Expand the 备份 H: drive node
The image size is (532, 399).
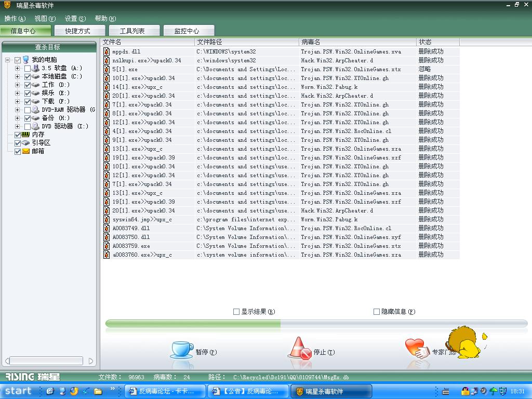[x=17, y=118]
